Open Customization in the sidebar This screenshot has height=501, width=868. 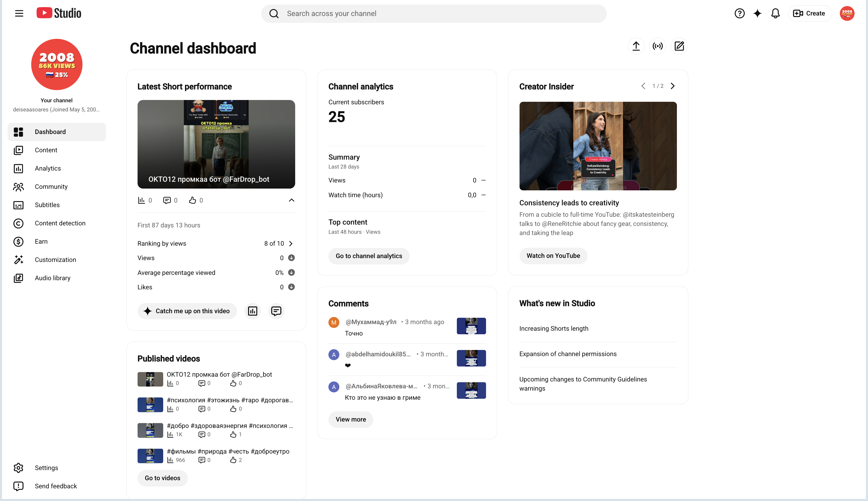(57, 260)
